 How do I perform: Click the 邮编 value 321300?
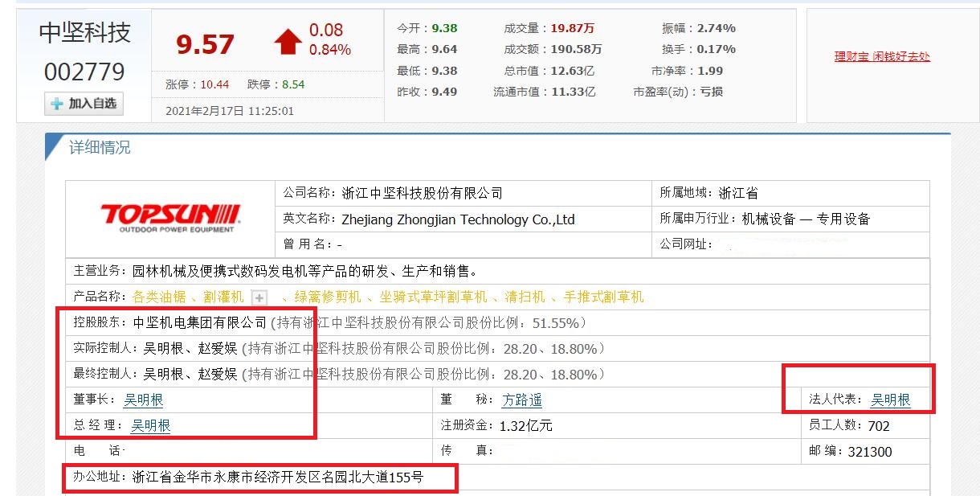point(870,452)
